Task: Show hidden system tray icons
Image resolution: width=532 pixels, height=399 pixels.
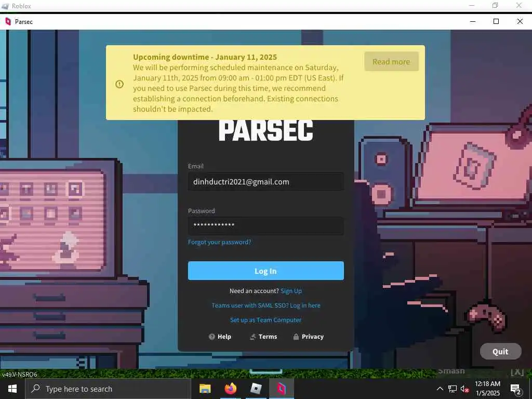Action: click(x=440, y=389)
